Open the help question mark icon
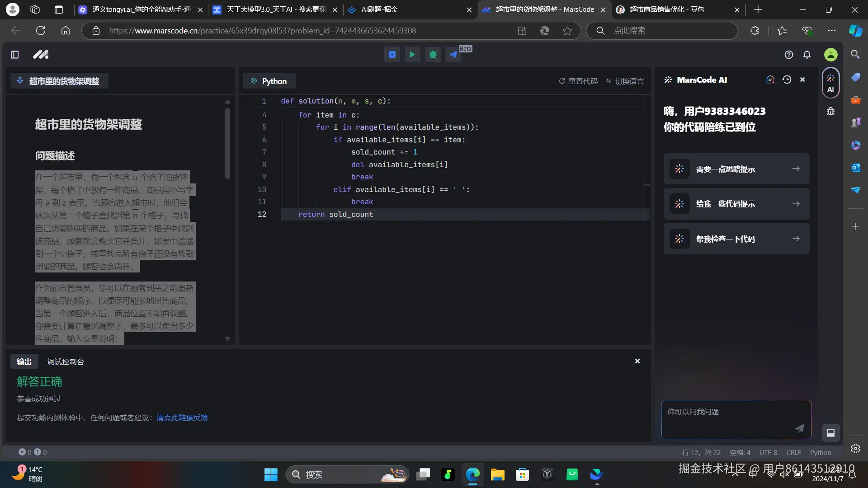 789,55
